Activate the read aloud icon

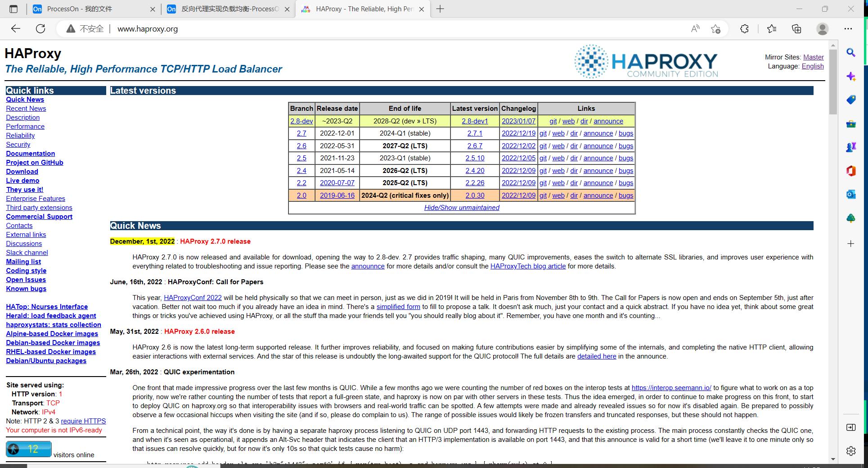[x=695, y=29]
